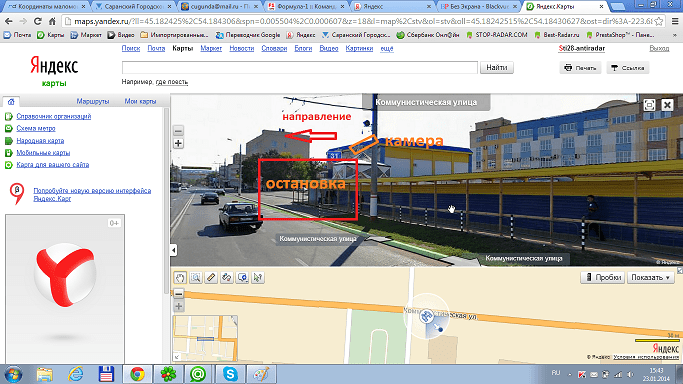
Task: Zoom in the panorama with plus button
Action: 178,143
